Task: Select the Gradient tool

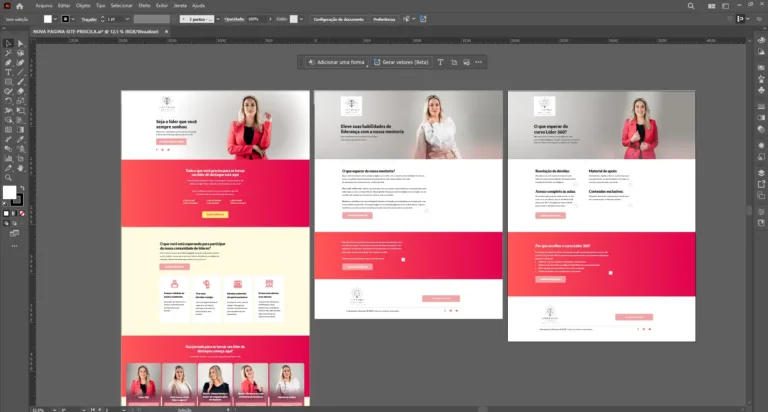Action: (21, 130)
